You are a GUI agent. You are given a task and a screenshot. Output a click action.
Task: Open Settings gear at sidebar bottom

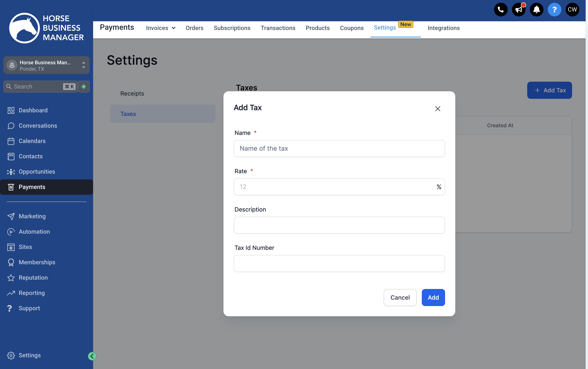24,355
